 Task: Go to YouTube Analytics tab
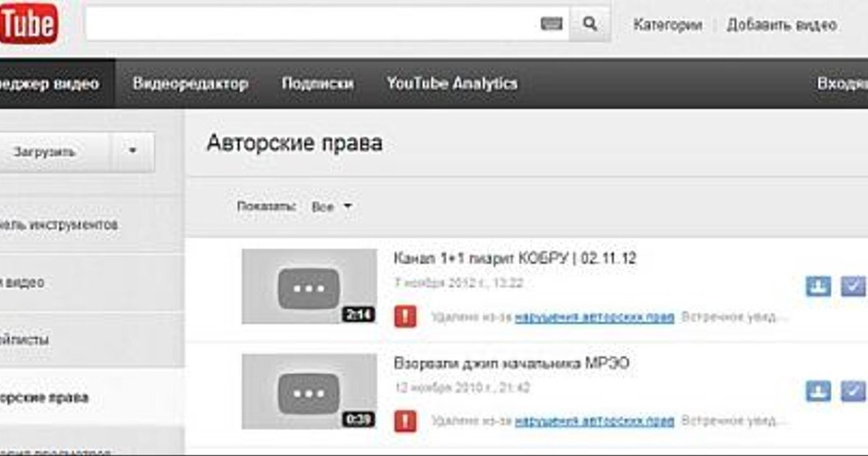pos(452,83)
